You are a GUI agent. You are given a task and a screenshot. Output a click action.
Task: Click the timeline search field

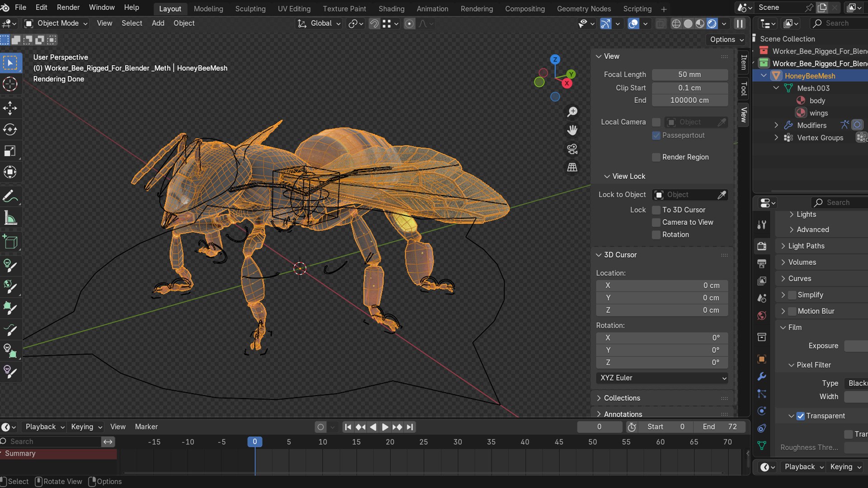tap(51, 442)
